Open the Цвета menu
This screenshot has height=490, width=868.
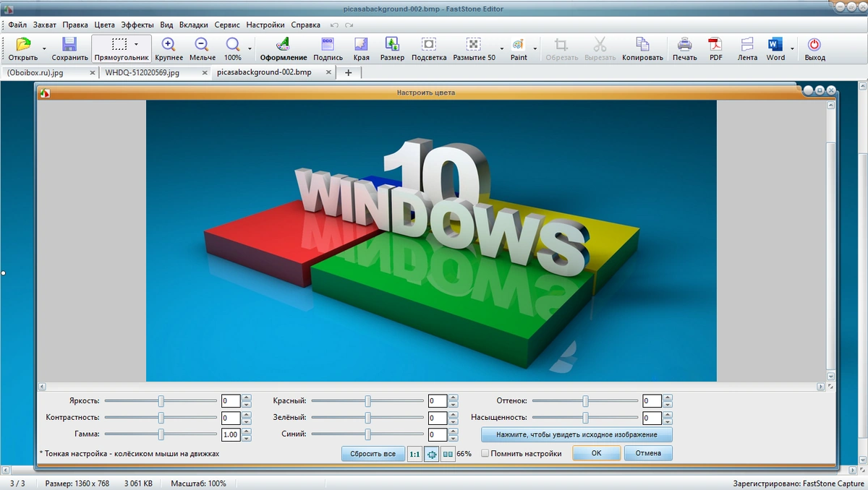[105, 25]
